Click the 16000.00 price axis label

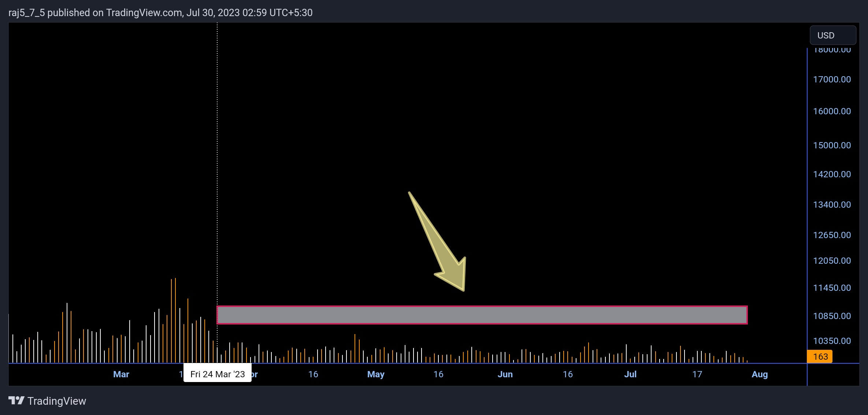coord(832,111)
